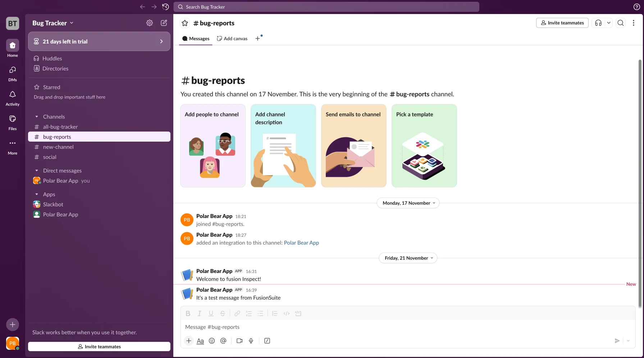
Task: Record a video clip icon
Action: pyautogui.click(x=239, y=341)
